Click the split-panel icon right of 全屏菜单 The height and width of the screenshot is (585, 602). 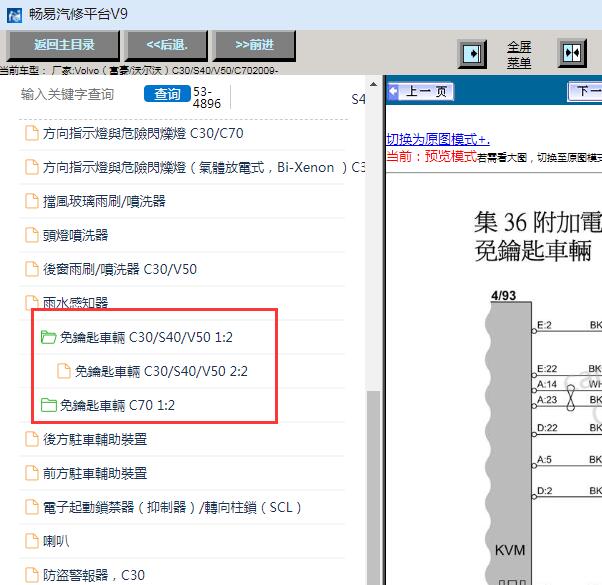(x=572, y=53)
